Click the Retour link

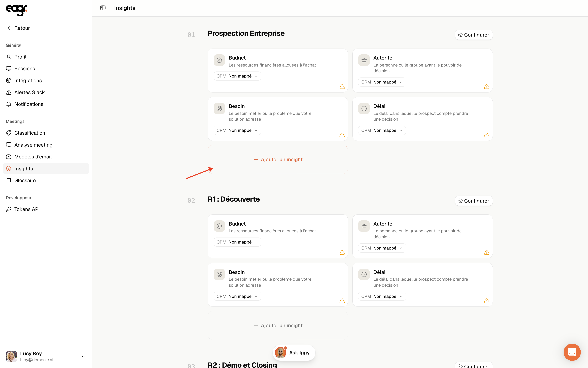tap(22, 28)
